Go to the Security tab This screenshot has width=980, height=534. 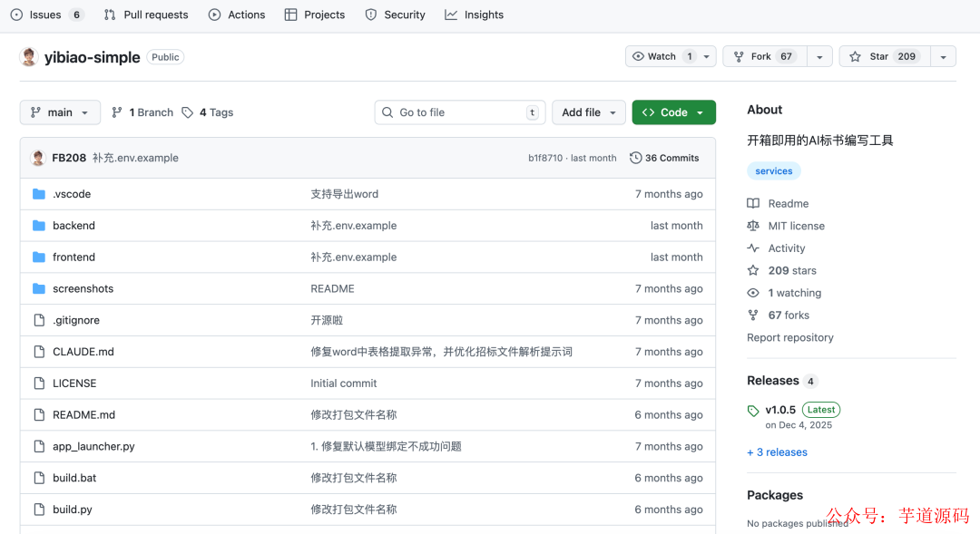point(395,15)
